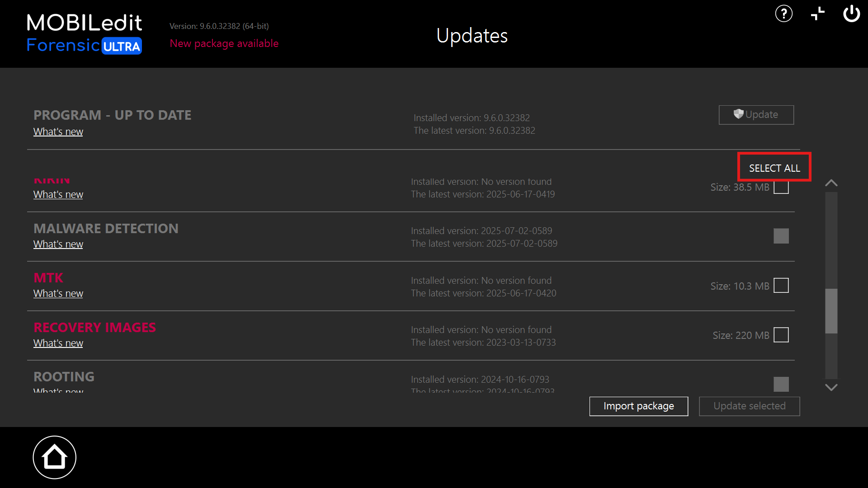Click the power icon to exit the application
Viewport: 868px width, 488px height.
(852, 14)
